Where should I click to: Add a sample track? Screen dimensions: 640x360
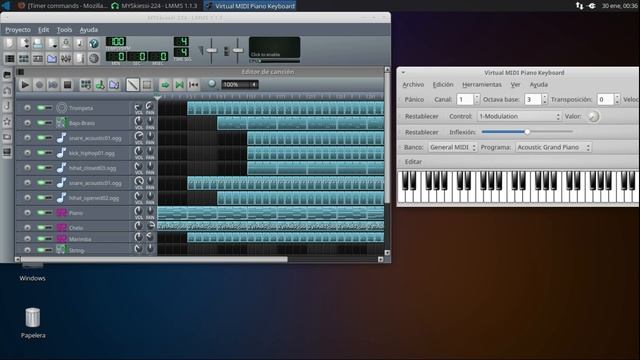(100, 85)
